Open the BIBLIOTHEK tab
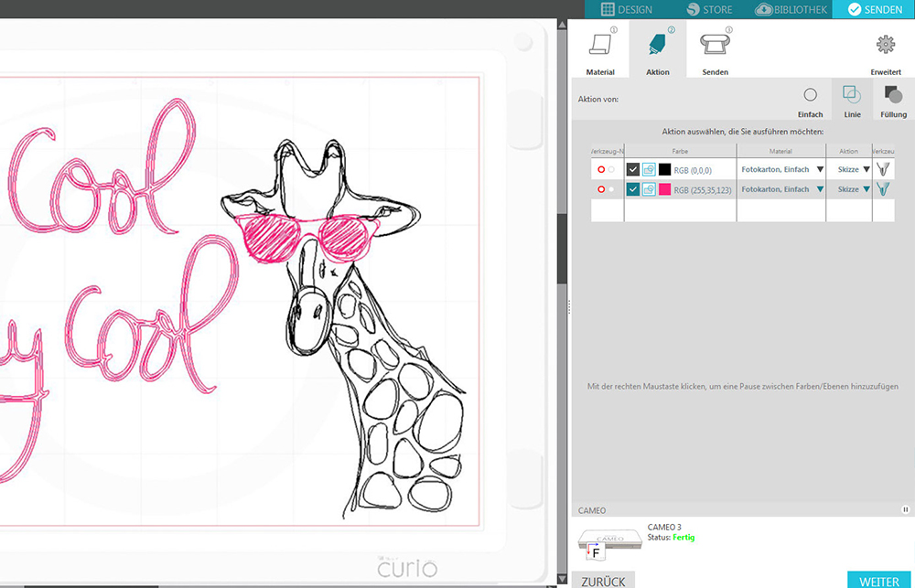 (791, 9)
